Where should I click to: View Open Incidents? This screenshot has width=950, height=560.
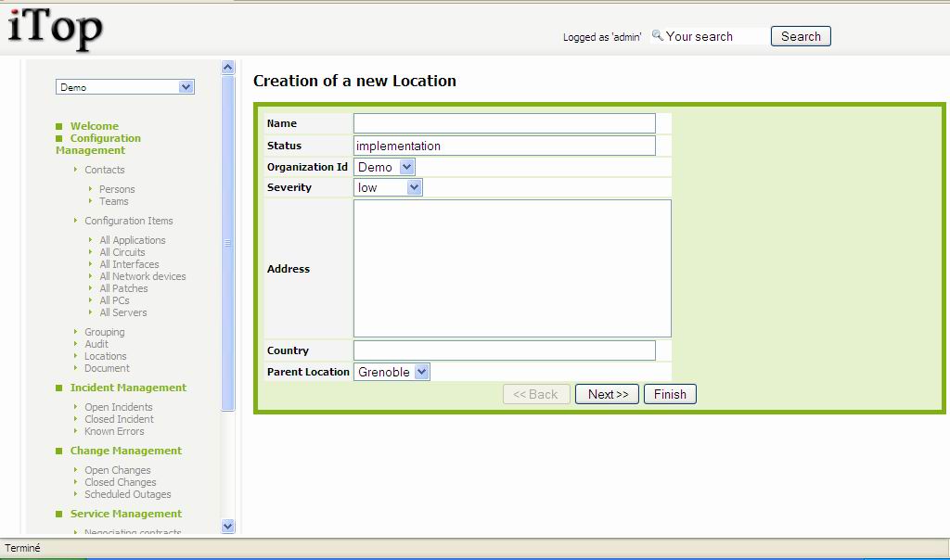118,407
